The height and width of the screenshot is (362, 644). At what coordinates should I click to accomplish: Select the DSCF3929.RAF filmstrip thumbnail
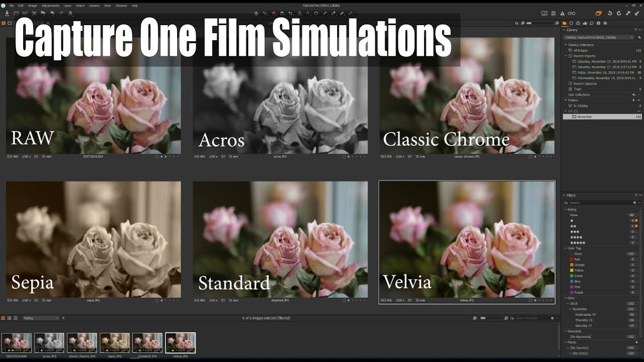(17, 343)
